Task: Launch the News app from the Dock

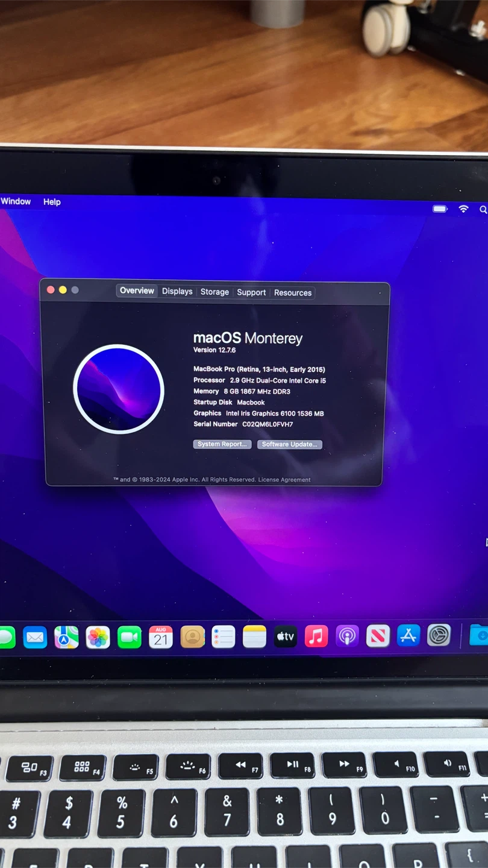Action: click(378, 636)
